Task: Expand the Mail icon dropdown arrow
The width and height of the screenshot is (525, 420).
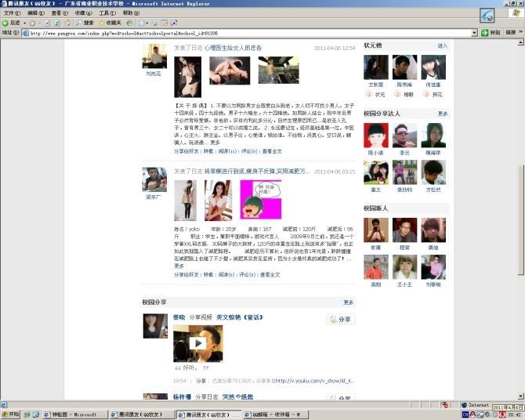Action: [x=147, y=23]
